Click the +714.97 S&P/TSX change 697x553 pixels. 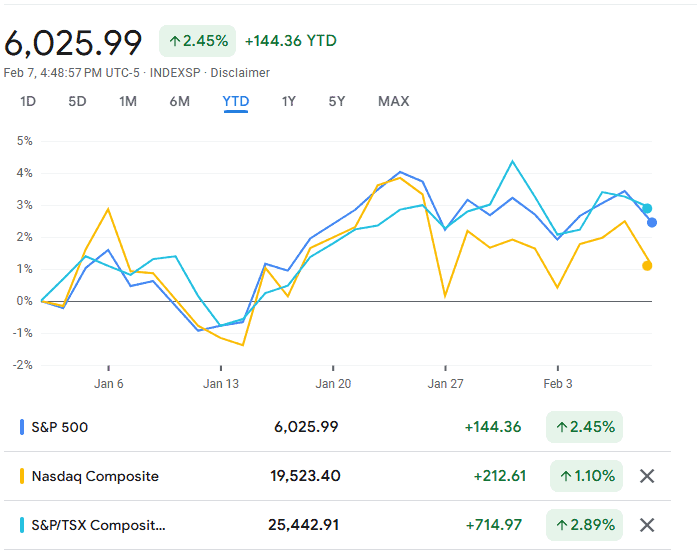click(494, 525)
